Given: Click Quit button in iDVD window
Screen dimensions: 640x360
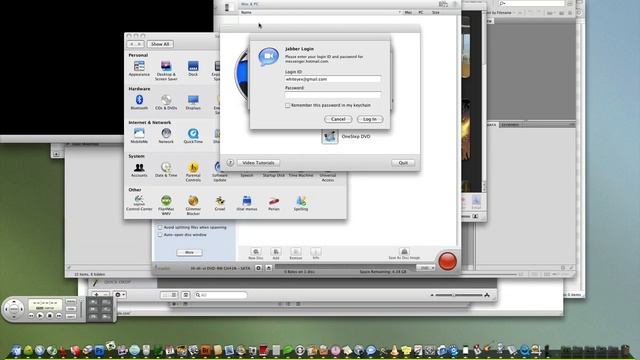Looking at the screenshot, I should 403,163.
